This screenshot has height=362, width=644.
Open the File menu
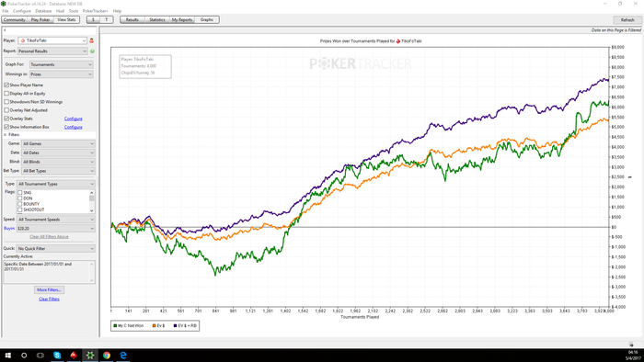[6, 11]
